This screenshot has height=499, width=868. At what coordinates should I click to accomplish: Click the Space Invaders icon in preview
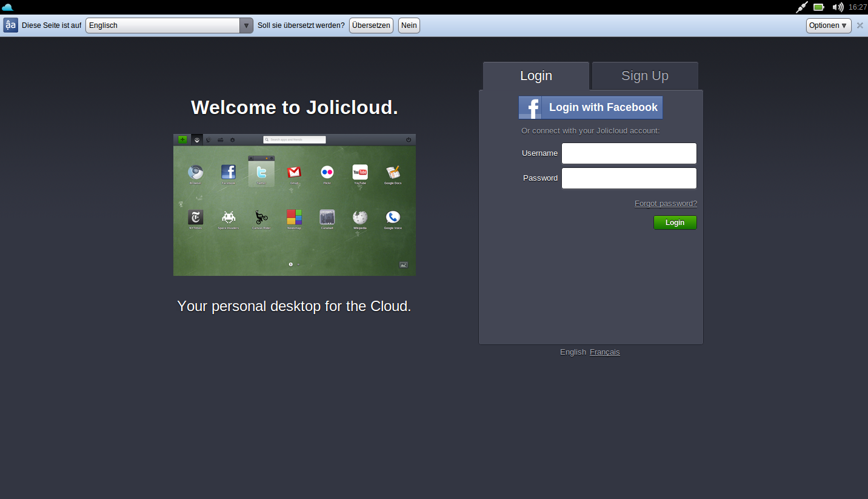point(229,217)
